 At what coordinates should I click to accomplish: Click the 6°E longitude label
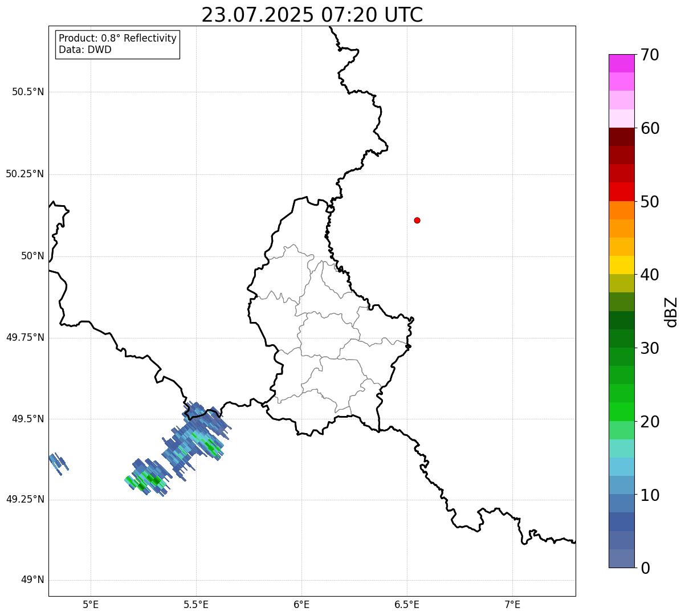pos(301,604)
